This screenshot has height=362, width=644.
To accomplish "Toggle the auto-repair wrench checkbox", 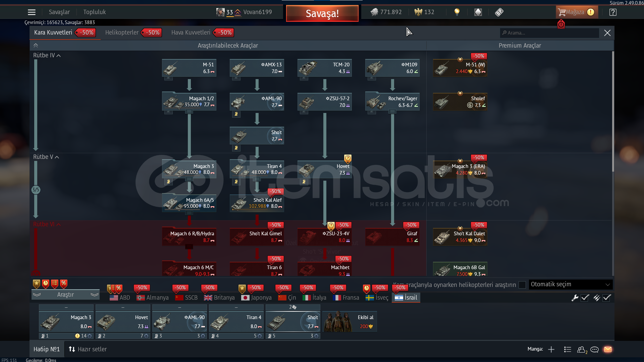I will pyautogui.click(x=585, y=298).
